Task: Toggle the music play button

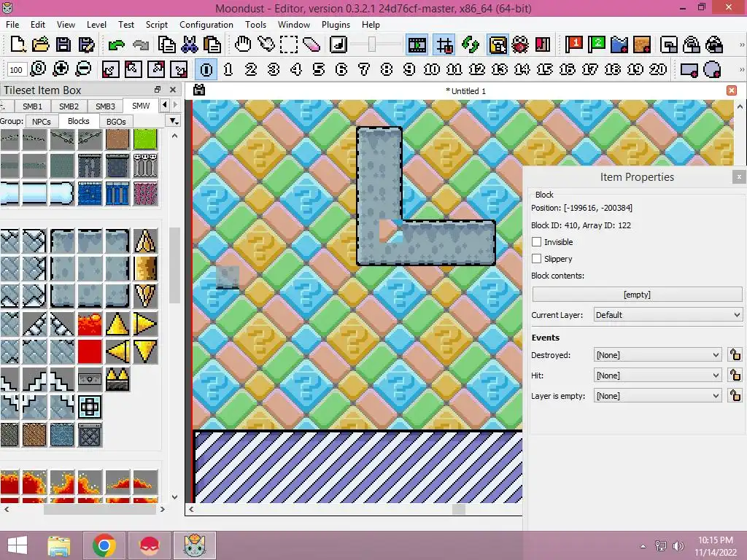Action: [338, 44]
